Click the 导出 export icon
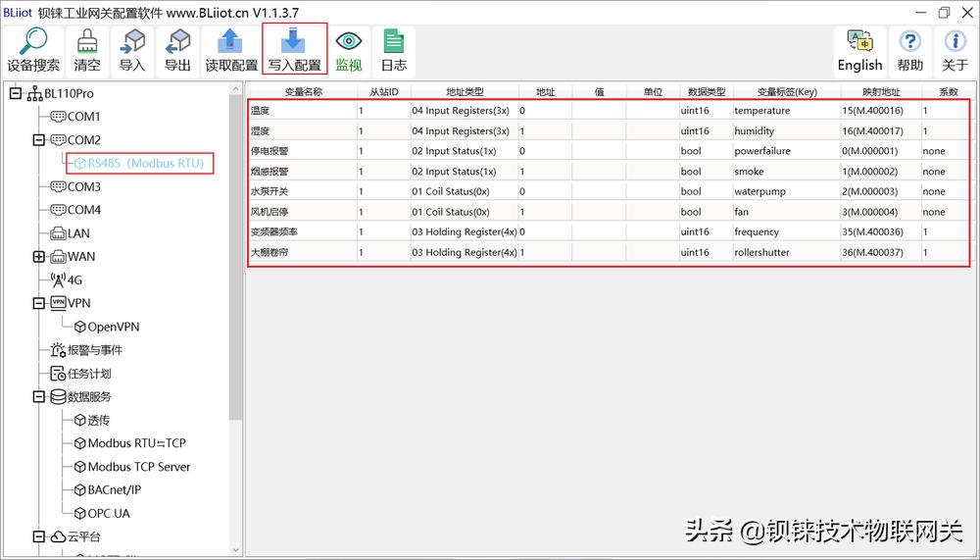980x560 pixels. (177, 42)
